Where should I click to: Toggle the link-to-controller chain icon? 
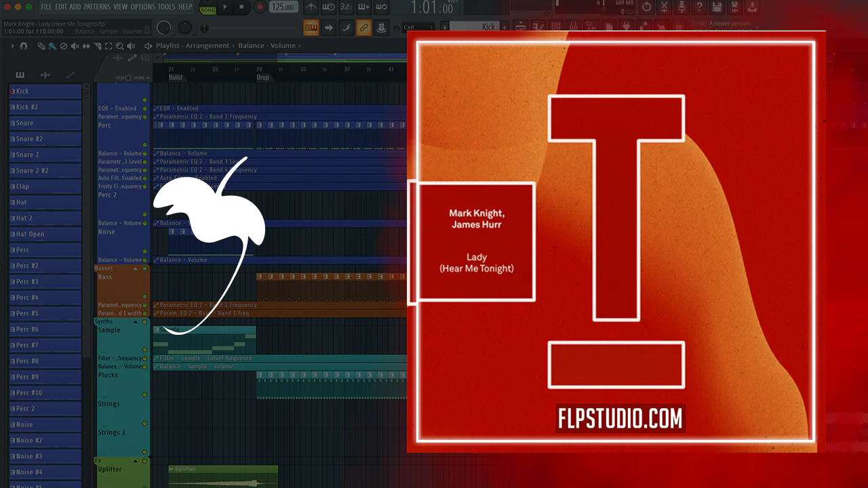(363, 28)
